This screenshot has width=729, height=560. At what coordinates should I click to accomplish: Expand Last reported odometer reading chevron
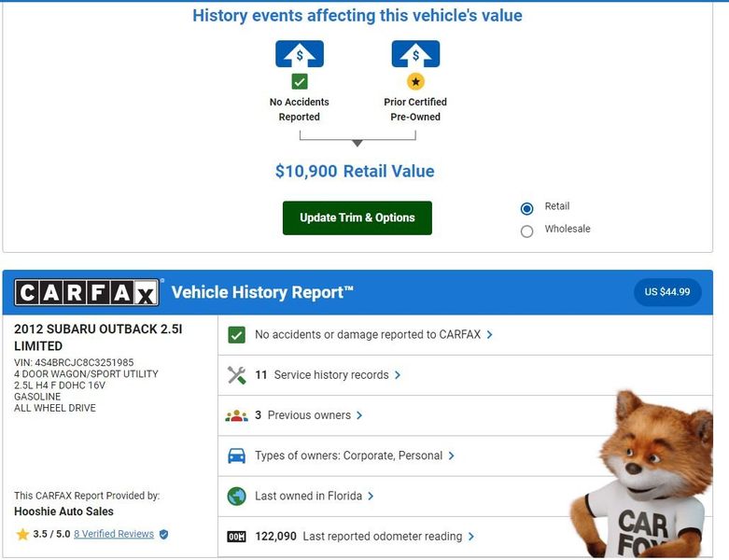[471, 537]
